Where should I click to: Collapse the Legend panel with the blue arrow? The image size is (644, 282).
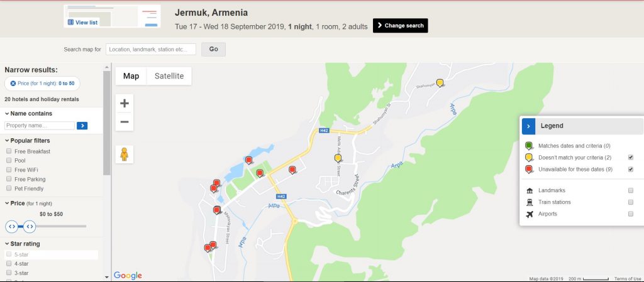pyautogui.click(x=528, y=126)
